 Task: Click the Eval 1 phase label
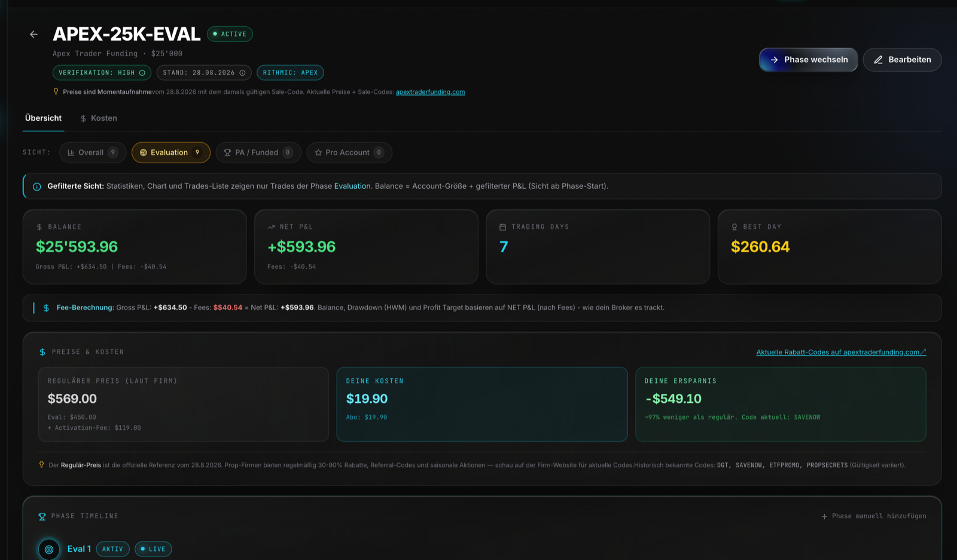pyautogui.click(x=79, y=549)
